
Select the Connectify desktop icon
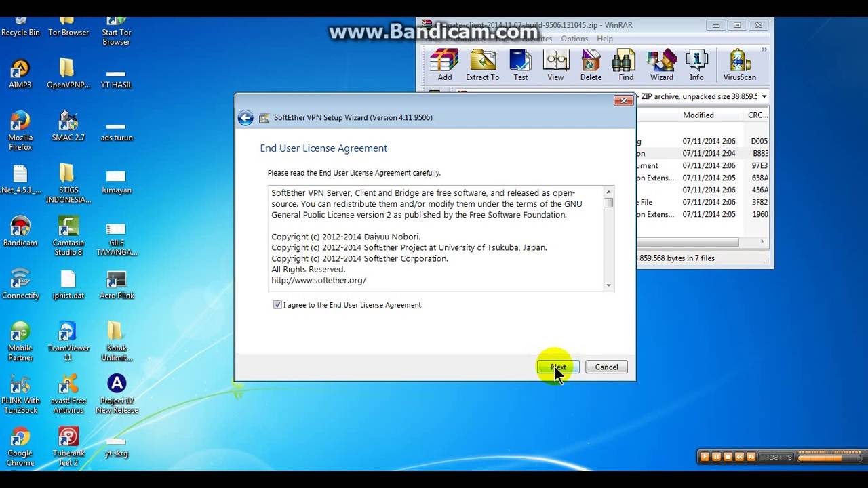tap(20, 284)
